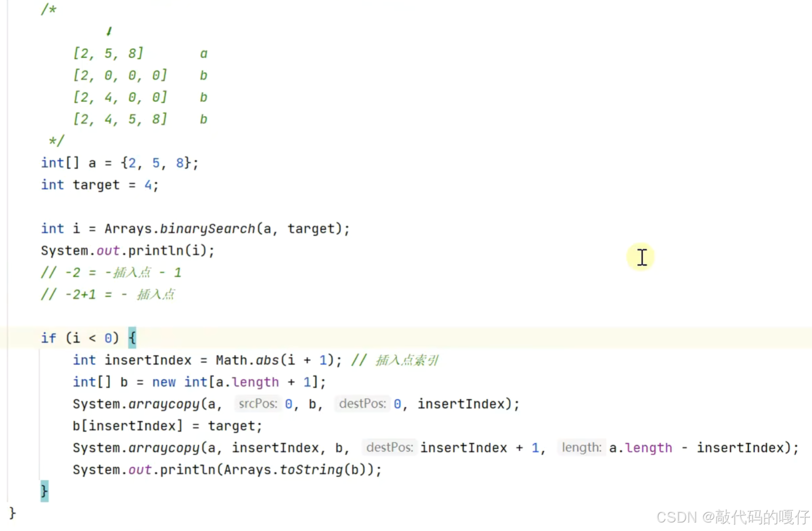812x531 pixels.
Task: Click 'Math.abs' in the insertIndex line
Action: 247,360
